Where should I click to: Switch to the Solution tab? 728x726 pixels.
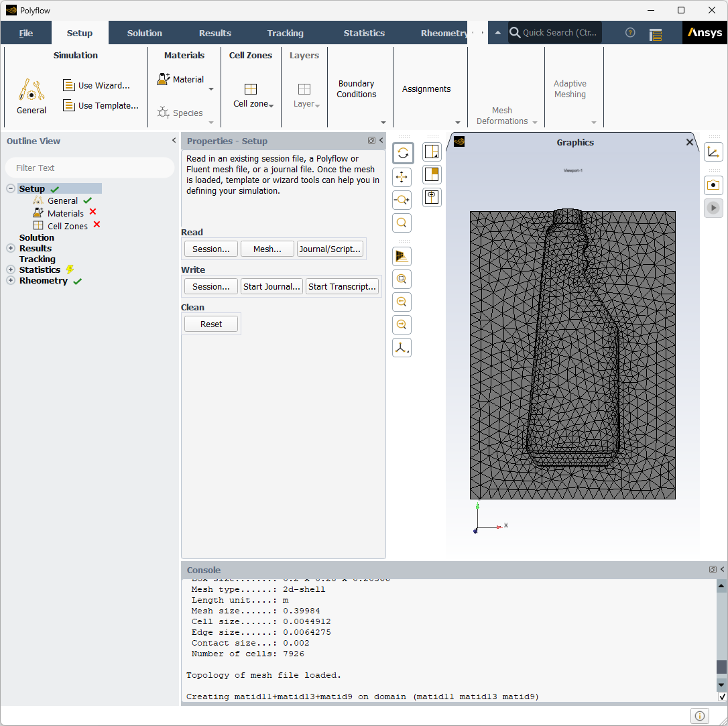coord(144,33)
